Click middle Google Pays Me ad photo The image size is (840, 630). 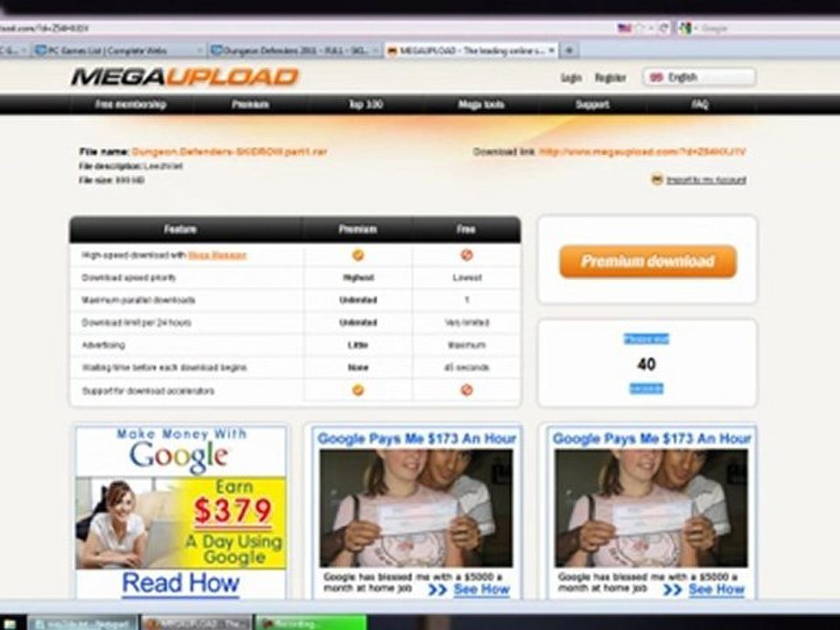416,507
